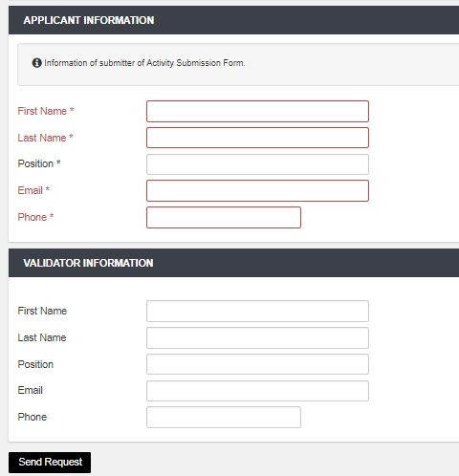
Task: Click the Activity Submission Form info text
Action: (x=144, y=63)
